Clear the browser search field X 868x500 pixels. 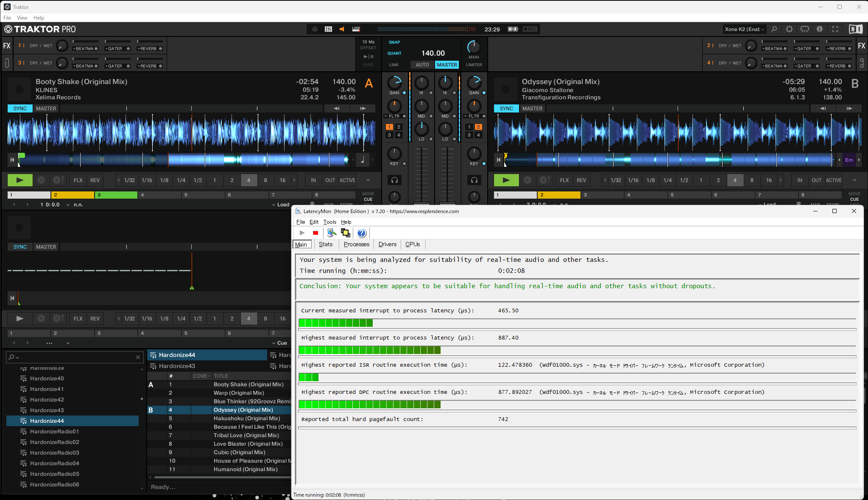[x=138, y=357]
